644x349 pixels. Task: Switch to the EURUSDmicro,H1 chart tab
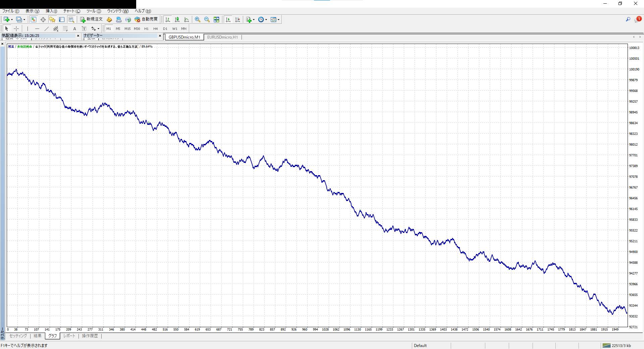click(x=222, y=37)
